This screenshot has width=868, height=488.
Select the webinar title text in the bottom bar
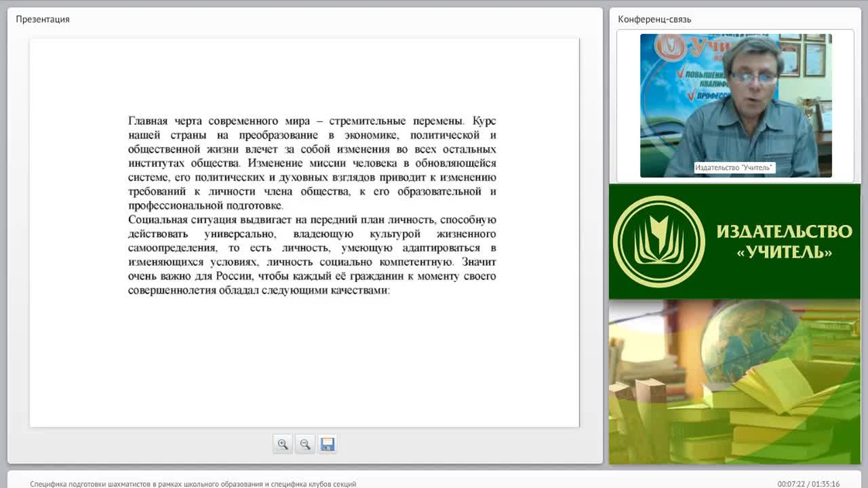coord(193,484)
